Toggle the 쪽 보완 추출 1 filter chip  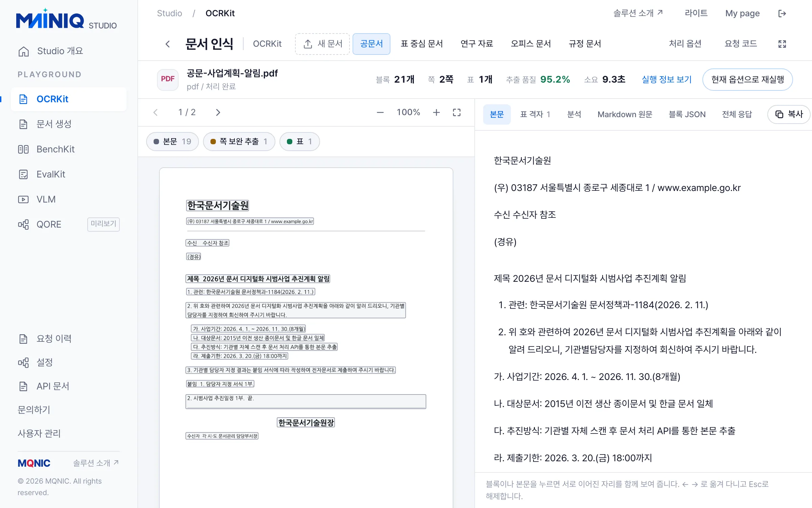(239, 142)
